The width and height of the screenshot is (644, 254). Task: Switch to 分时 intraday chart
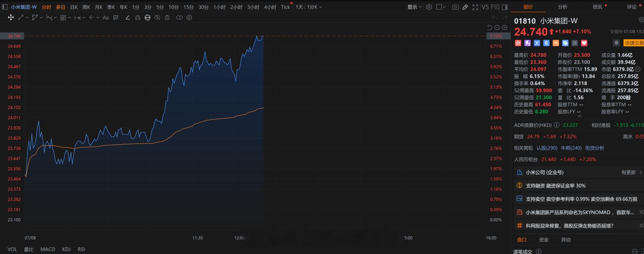click(x=46, y=7)
